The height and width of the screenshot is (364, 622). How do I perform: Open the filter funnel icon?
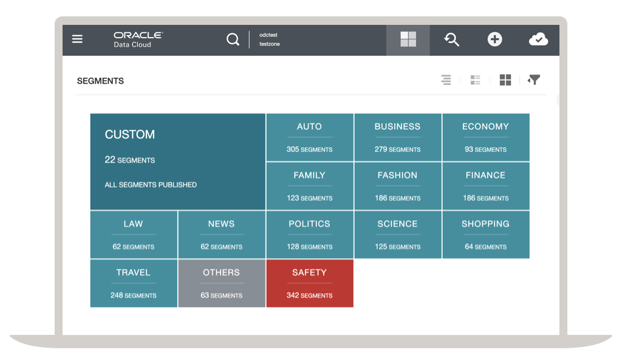[x=534, y=79]
